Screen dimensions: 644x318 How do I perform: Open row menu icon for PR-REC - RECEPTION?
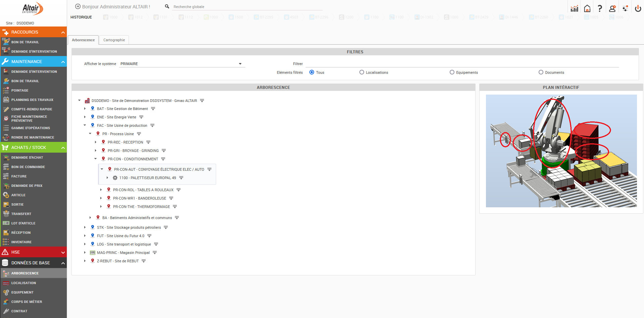tap(148, 142)
